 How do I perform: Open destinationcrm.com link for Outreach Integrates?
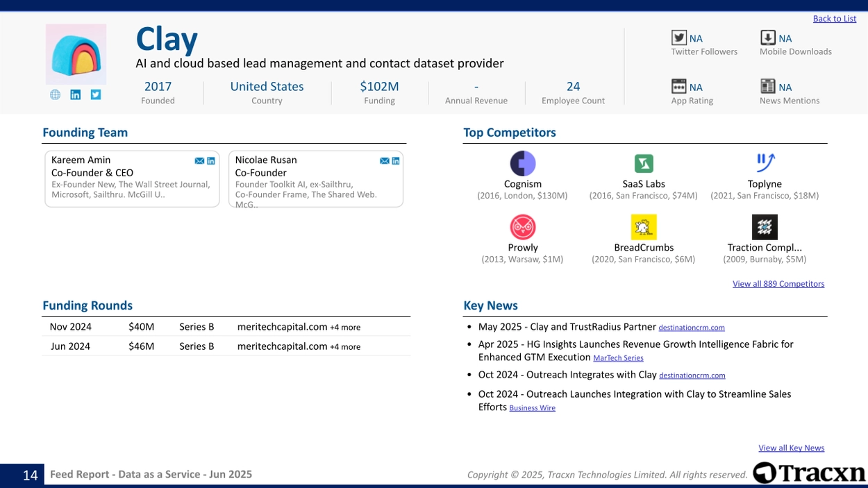pyautogui.click(x=692, y=376)
